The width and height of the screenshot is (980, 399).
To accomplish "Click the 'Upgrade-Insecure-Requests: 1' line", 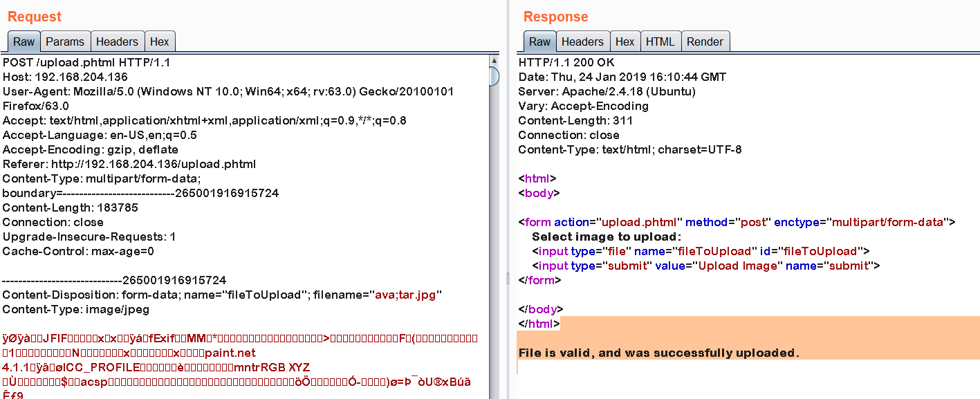I will (x=89, y=236).
